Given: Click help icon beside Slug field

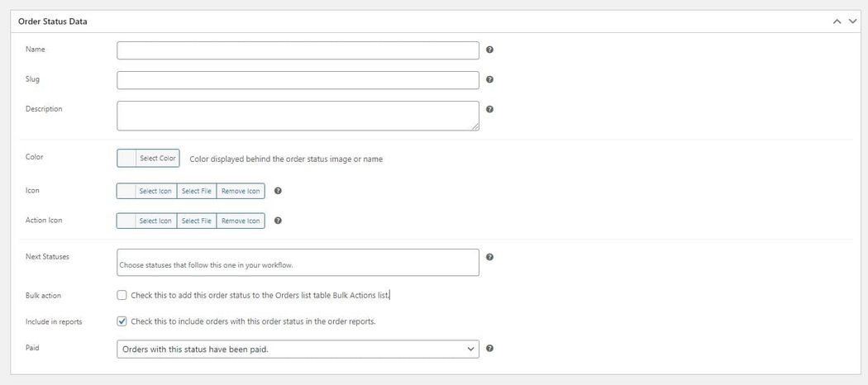Looking at the screenshot, I should point(489,80).
